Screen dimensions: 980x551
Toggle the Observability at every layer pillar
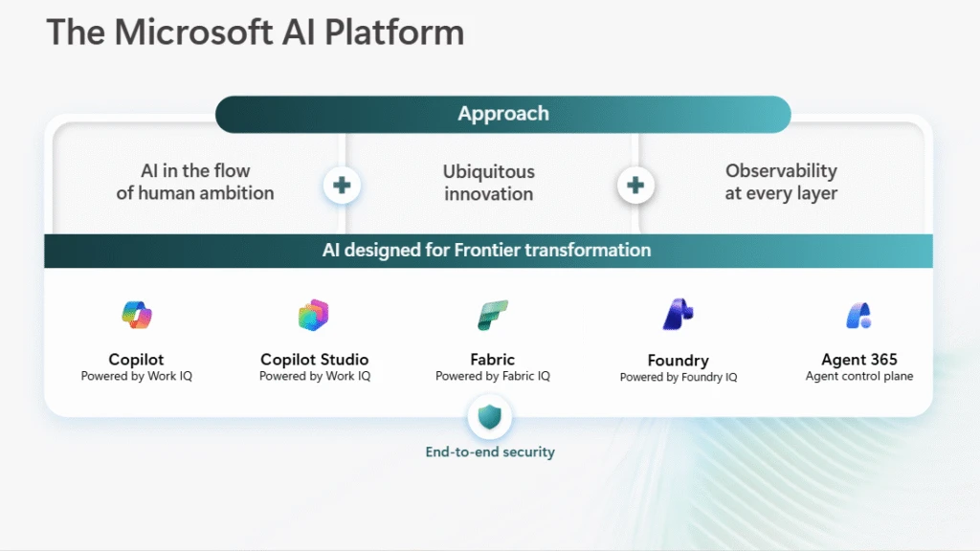[781, 183]
